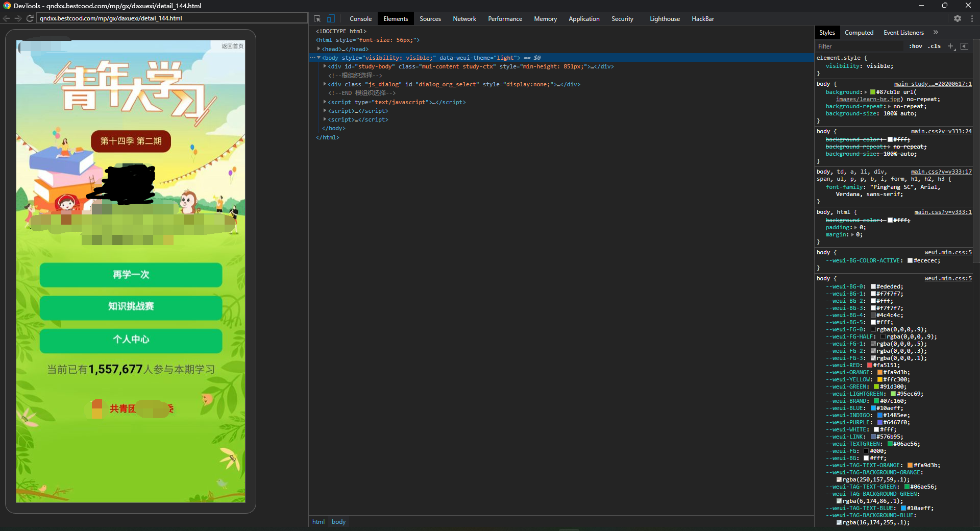980x531 pixels.
Task: Click the #87cb1e background color swatch
Action: click(873, 92)
